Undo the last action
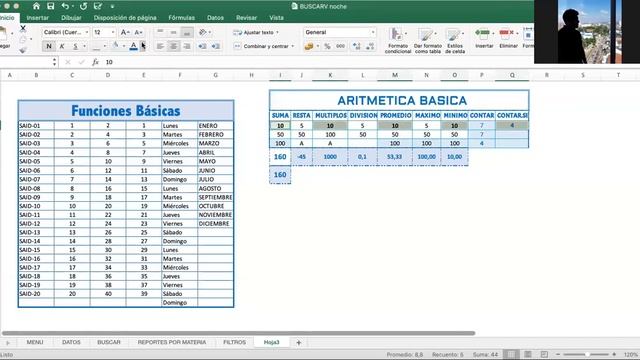 [x=65, y=6]
